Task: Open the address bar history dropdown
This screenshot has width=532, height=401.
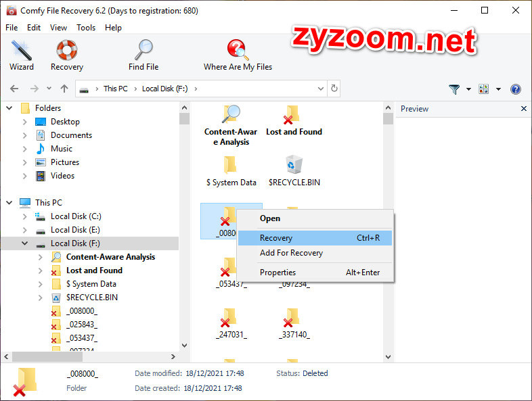Action: point(320,89)
